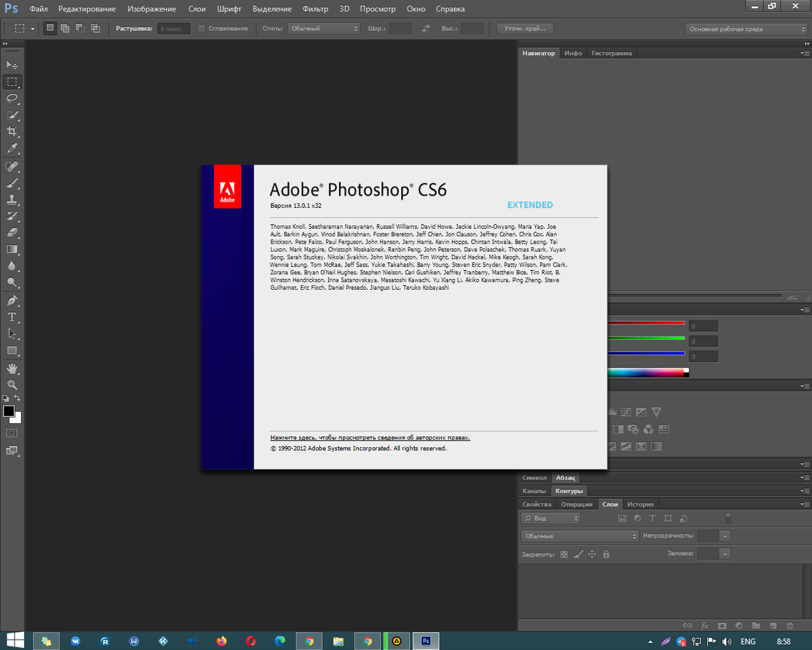
Task: Open the Непрозрачность slider dropdown arrow
Action: 725,536
